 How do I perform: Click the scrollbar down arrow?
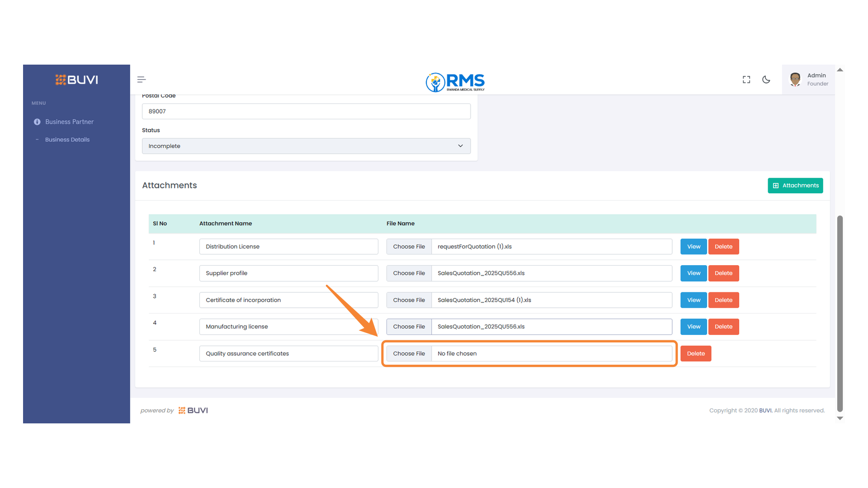coord(840,418)
